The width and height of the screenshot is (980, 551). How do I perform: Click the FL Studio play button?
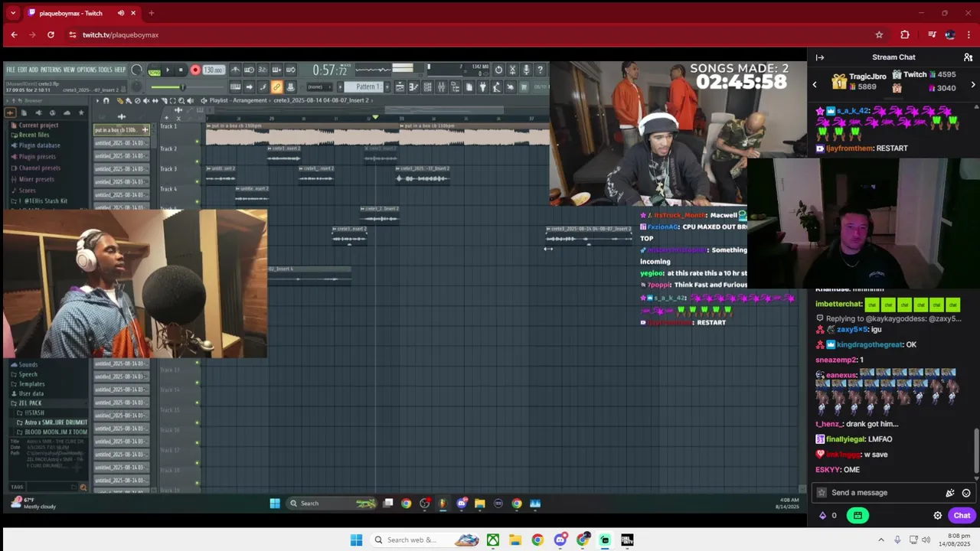168,70
